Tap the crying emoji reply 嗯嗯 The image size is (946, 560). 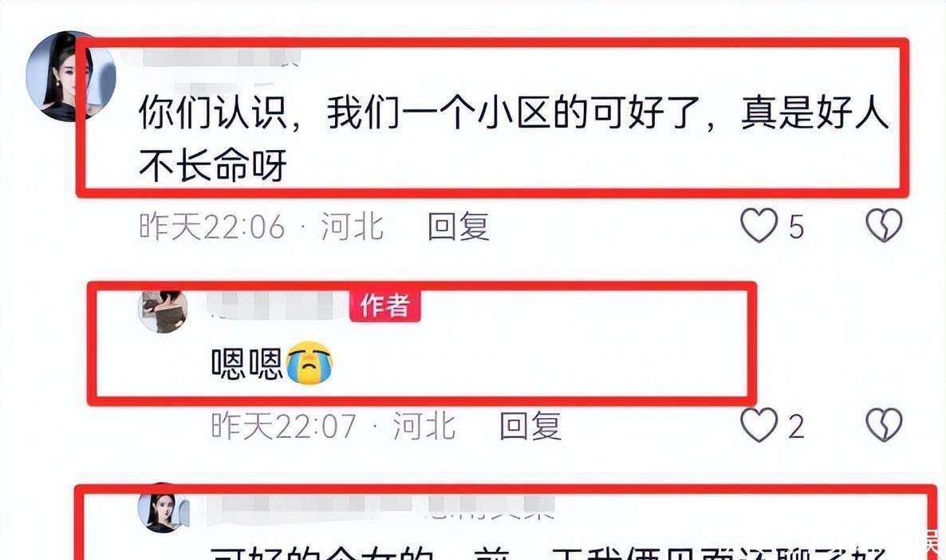(272, 363)
